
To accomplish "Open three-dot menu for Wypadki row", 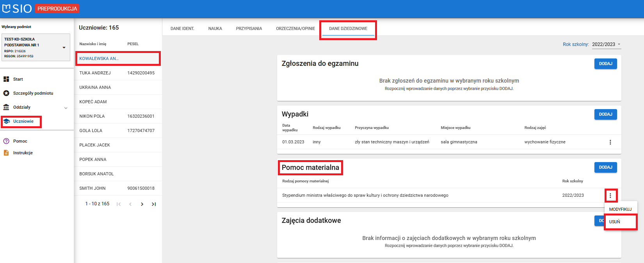I will pyautogui.click(x=610, y=142).
